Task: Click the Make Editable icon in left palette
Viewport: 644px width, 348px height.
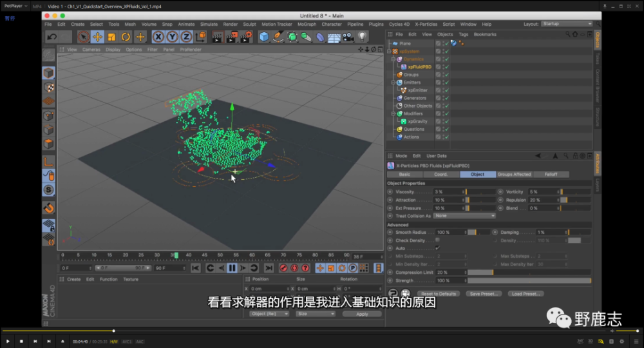Action: click(48, 55)
